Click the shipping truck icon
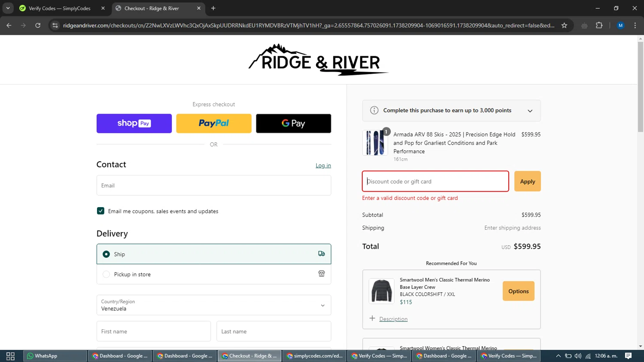 322,254
